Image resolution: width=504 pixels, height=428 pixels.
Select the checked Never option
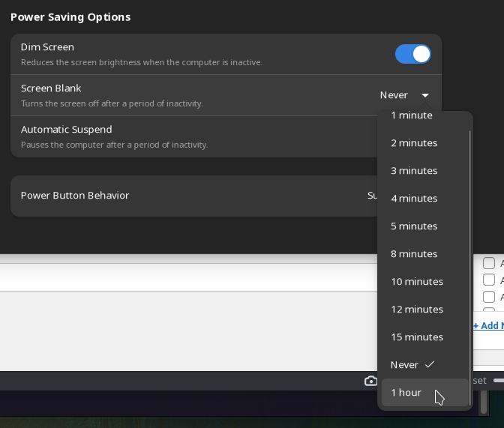click(424, 365)
